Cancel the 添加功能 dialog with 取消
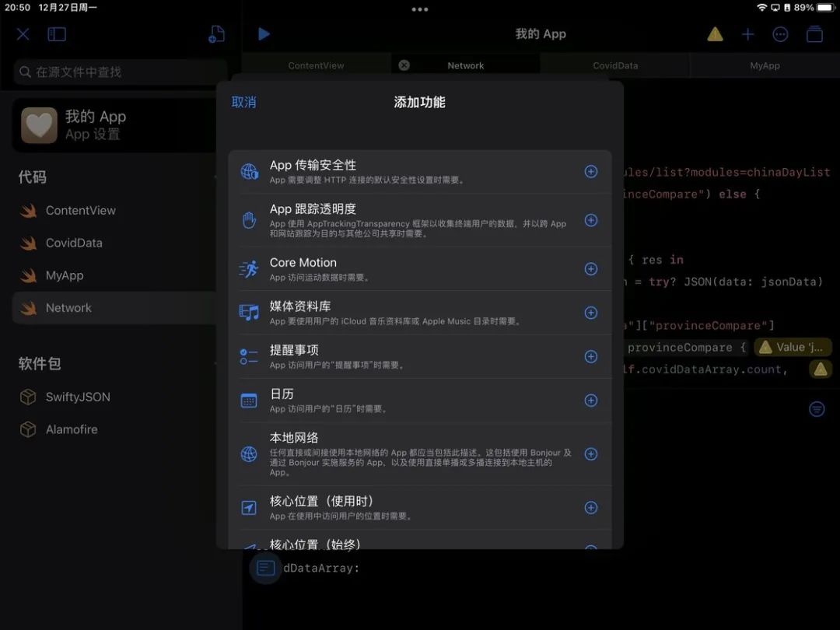 pos(243,103)
